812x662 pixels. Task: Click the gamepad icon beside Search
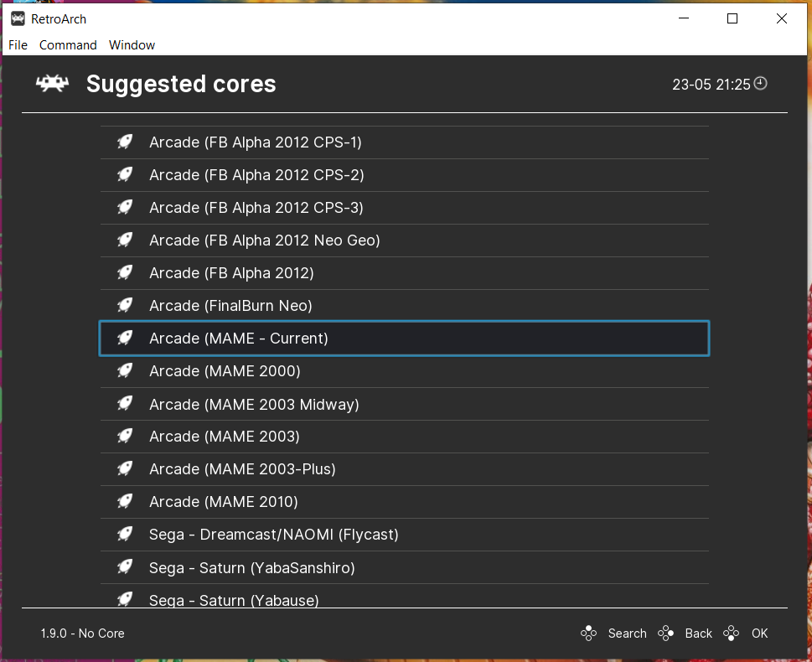(589, 633)
